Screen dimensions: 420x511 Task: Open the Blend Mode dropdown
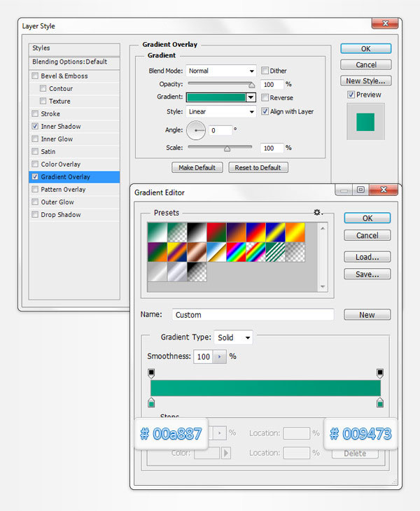pyautogui.click(x=221, y=71)
